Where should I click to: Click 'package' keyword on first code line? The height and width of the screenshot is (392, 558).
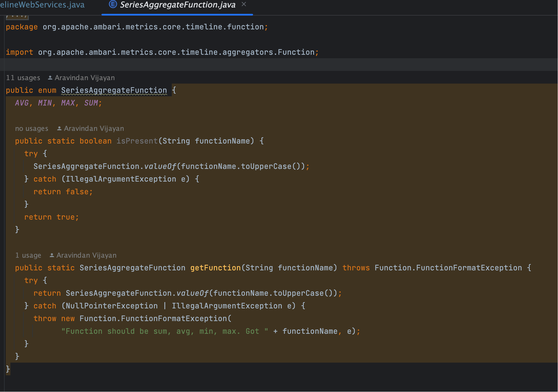pyautogui.click(x=22, y=27)
